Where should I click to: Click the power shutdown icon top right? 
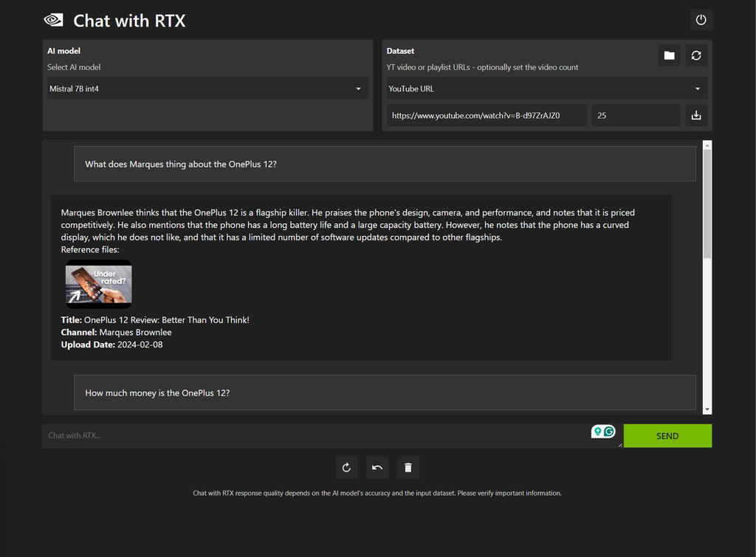tap(700, 20)
